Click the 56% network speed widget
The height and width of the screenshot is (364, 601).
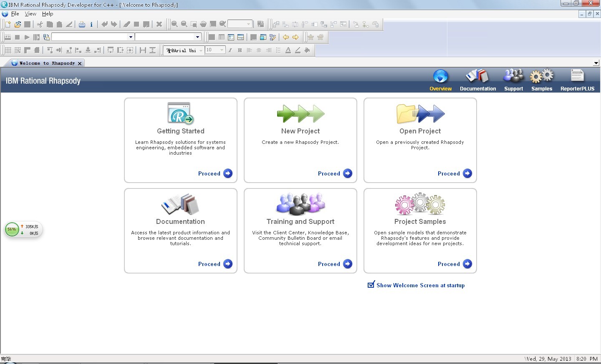click(x=23, y=229)
